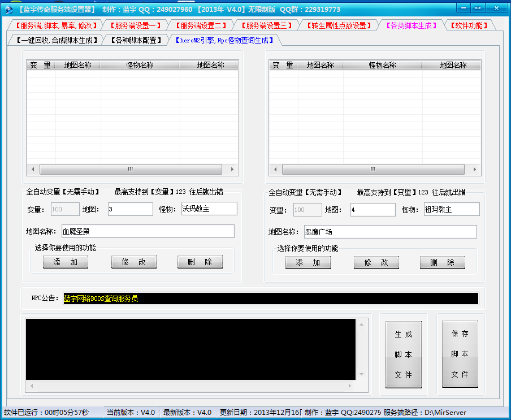Switch to the 【服务端设置二】 tab

click(x=201, y=25)
